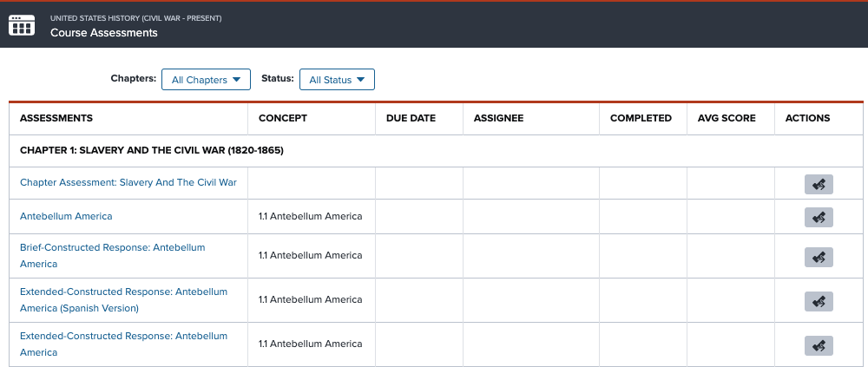Click action icon for Spanish Version row
This screenshot has width=868, height=367.
coord(819,302)
